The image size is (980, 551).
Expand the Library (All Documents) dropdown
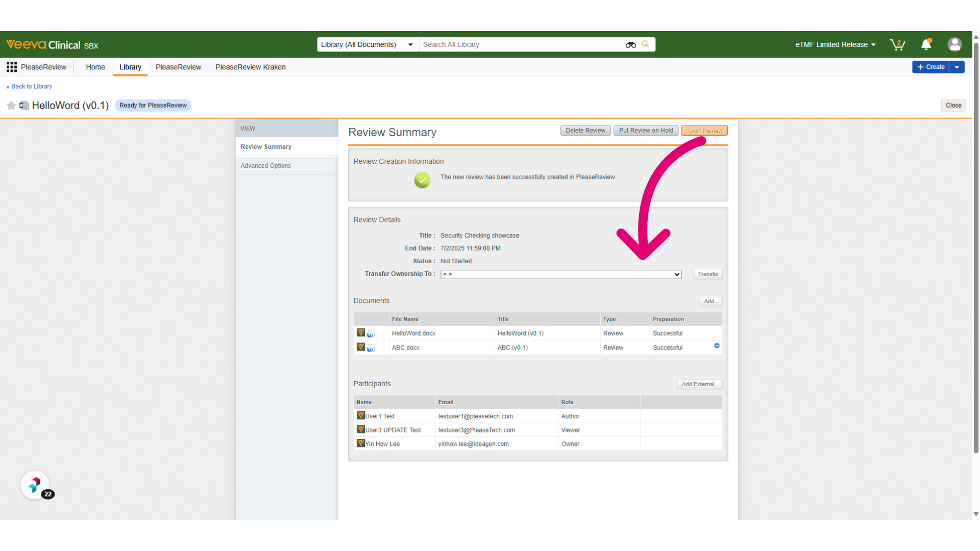[x=367, y=45]
